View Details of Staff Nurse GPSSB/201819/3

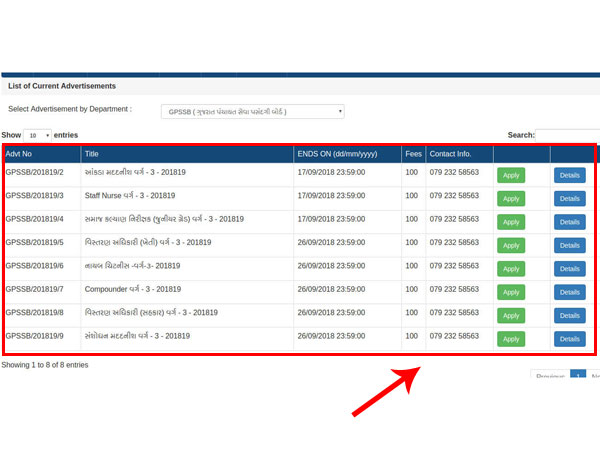(570, 199)
